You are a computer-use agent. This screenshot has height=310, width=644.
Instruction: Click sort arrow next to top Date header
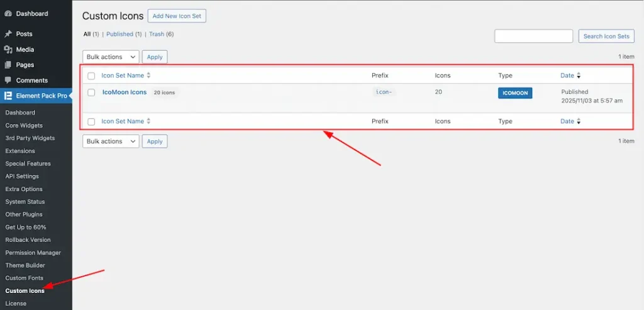(579, 75)
